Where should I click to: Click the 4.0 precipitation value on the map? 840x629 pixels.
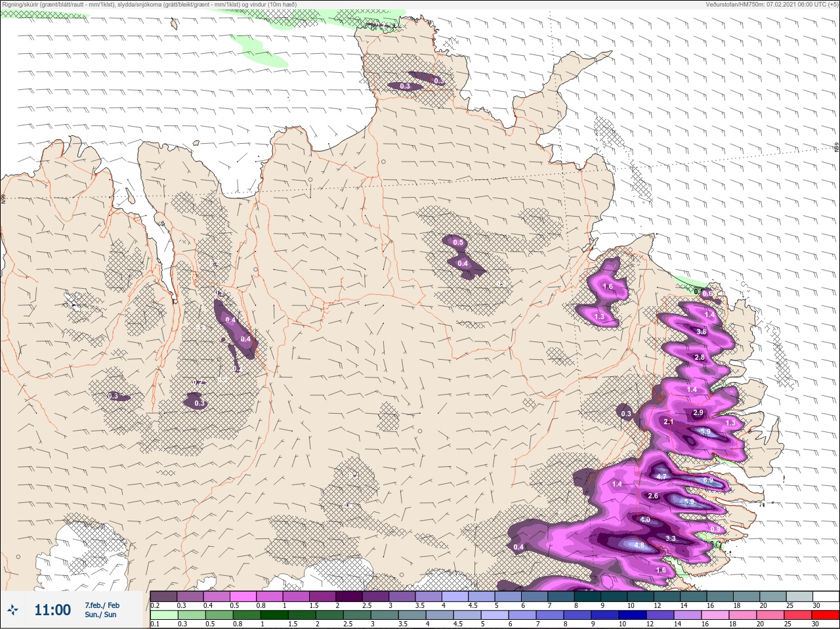point(645,520)
